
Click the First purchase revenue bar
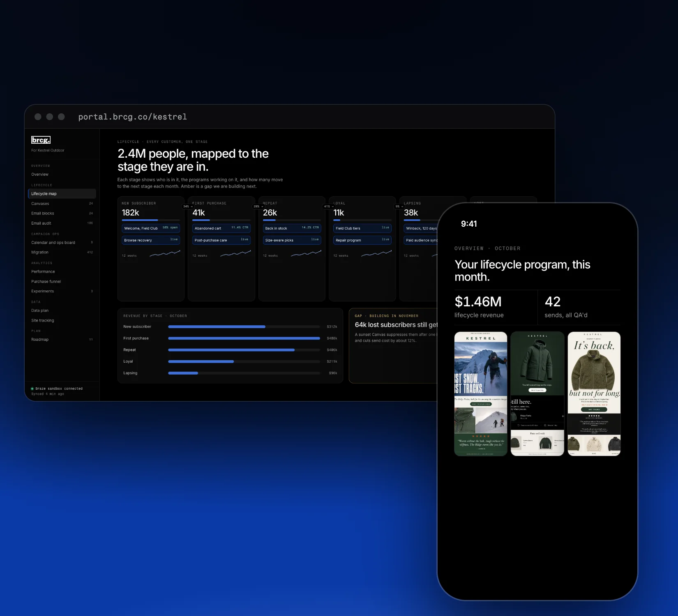pos(244,338)
